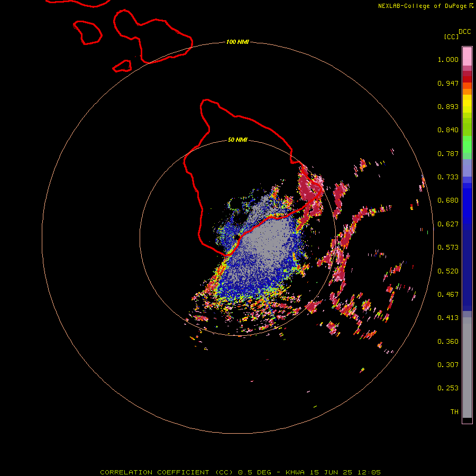The image size is (476, 476).
Task: Select the 0.253 color scale value
Action: point(448,388)
